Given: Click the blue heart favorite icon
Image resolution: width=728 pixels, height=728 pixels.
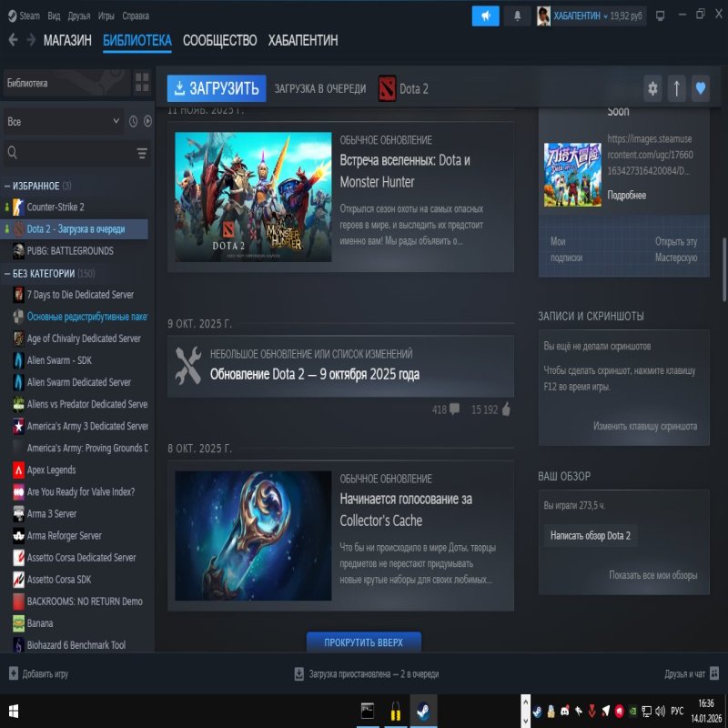Looking at the screenshot, I should click(698, 88).
